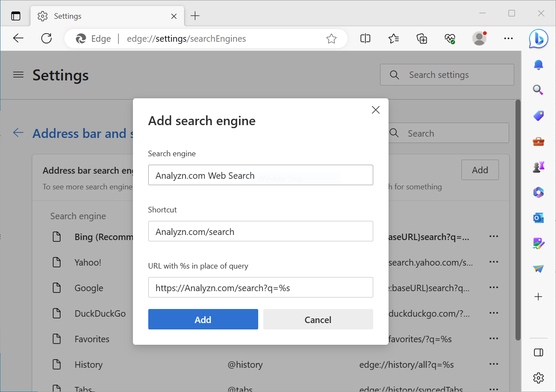Image resolution: width=556 pixels, height=392 pixels.
Task: Open Tools briefcase icon in sidebar
Action: (x=539, y=141)
